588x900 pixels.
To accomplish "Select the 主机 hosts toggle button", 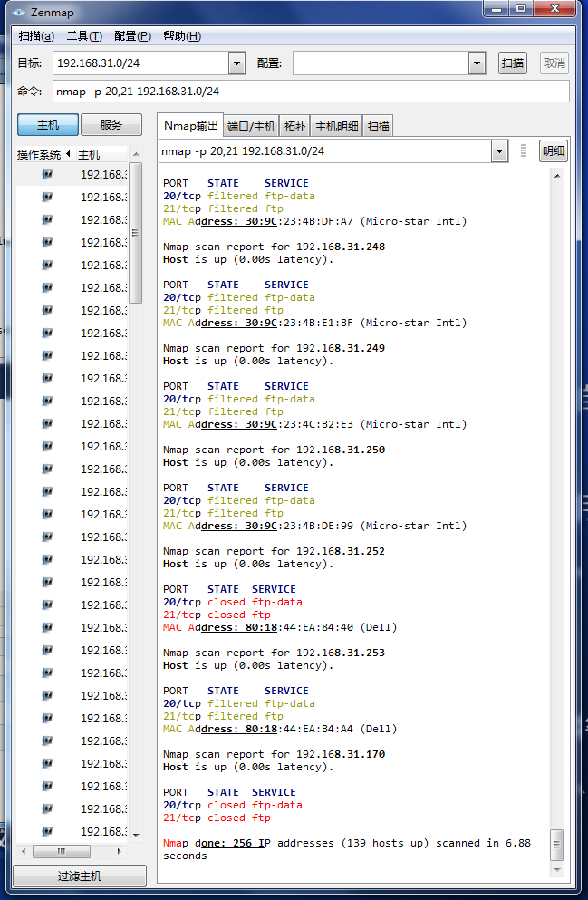I will (x=48, y=124).
